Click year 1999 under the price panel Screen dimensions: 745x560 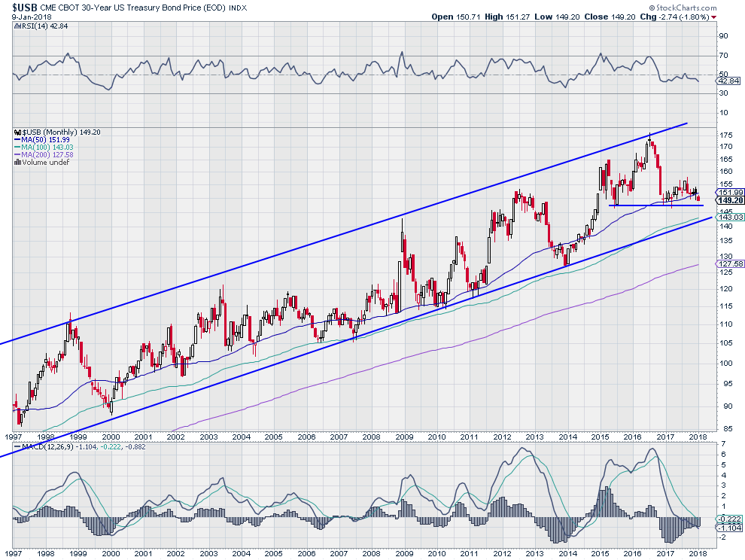pyautogui.click(x=78, y=437)
